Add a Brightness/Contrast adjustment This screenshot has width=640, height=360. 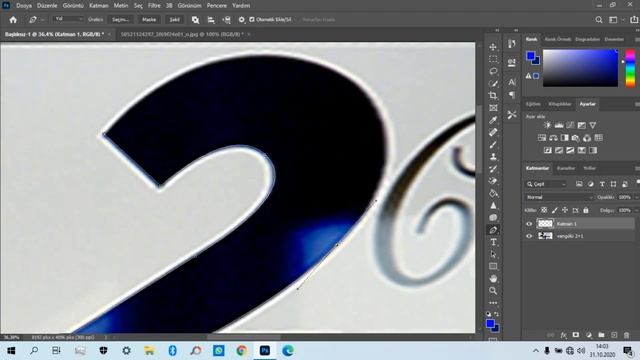[x=547, y=125]
